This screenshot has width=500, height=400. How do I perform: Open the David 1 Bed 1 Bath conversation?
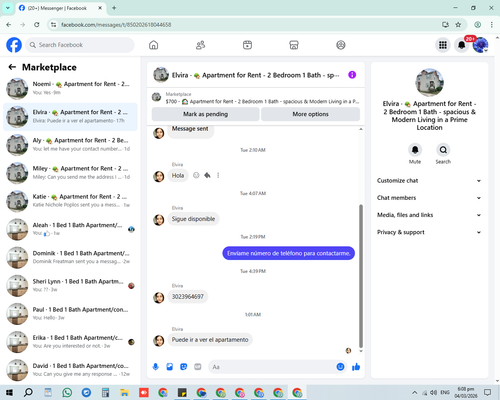pyautogui.click(x=70, y=370)
